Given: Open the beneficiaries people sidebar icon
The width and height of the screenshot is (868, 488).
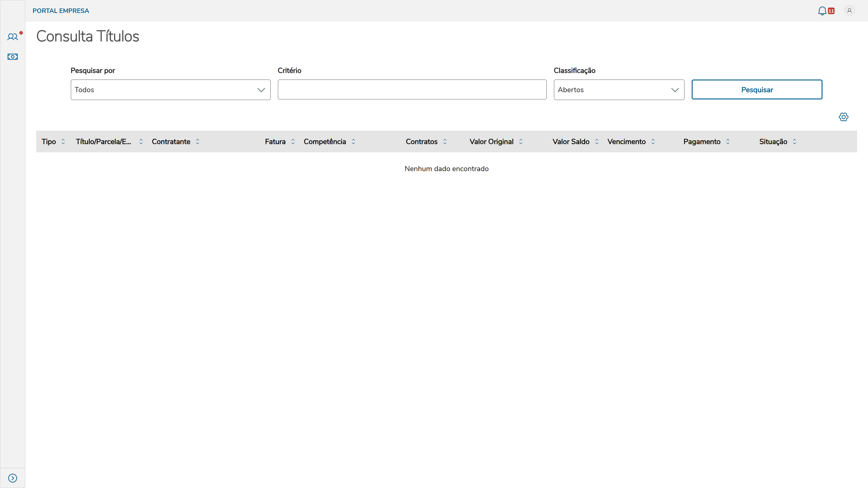Looking at the screenshot, I should [12, 37].
